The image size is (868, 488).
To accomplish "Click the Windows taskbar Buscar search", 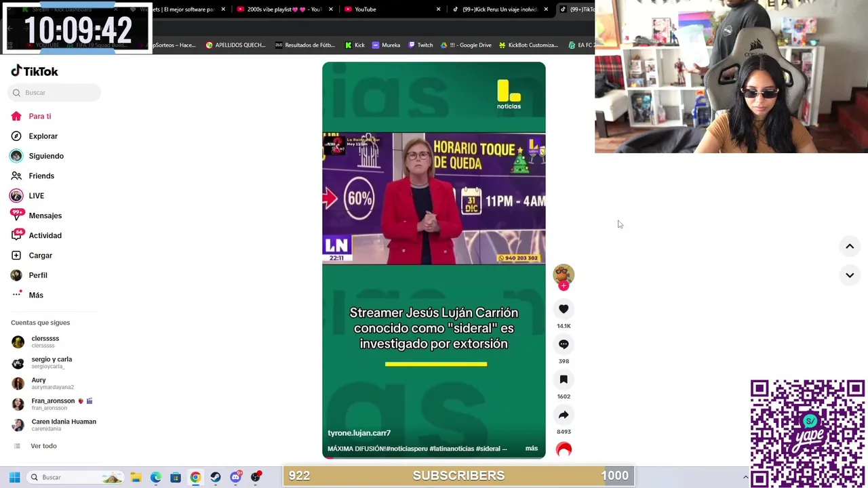I will tap(76, 478).
